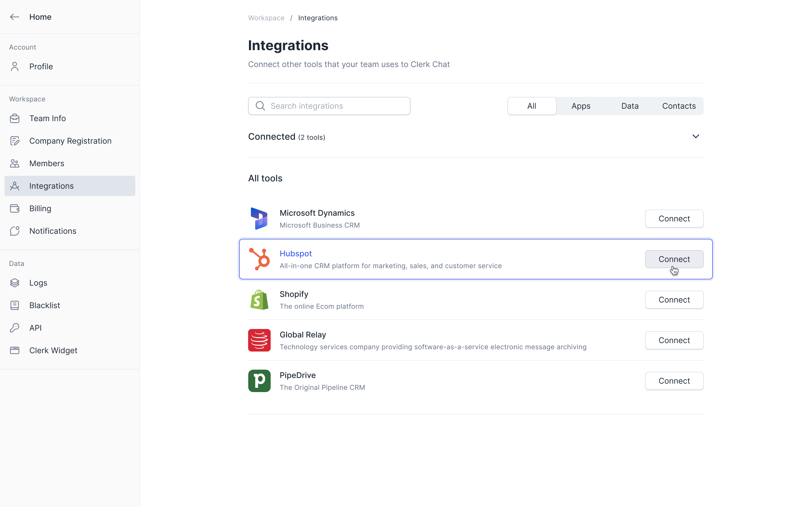Viewport: 812px width, 507px height.
Task: Click the Logs layers icon
Action: pyautogui.click(x=14, y=283)
